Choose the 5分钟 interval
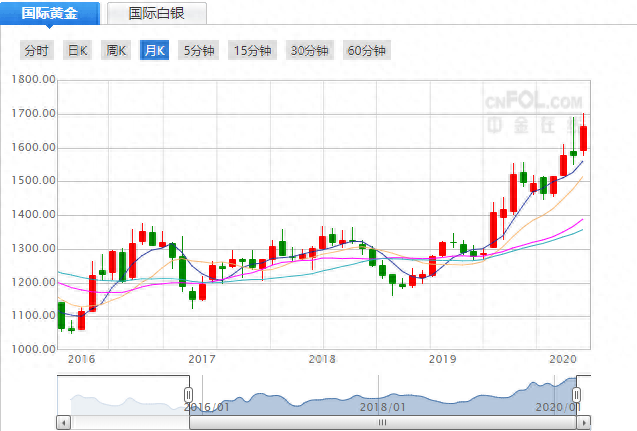Viewport: 637px width, 431px height. click(199, 50)
